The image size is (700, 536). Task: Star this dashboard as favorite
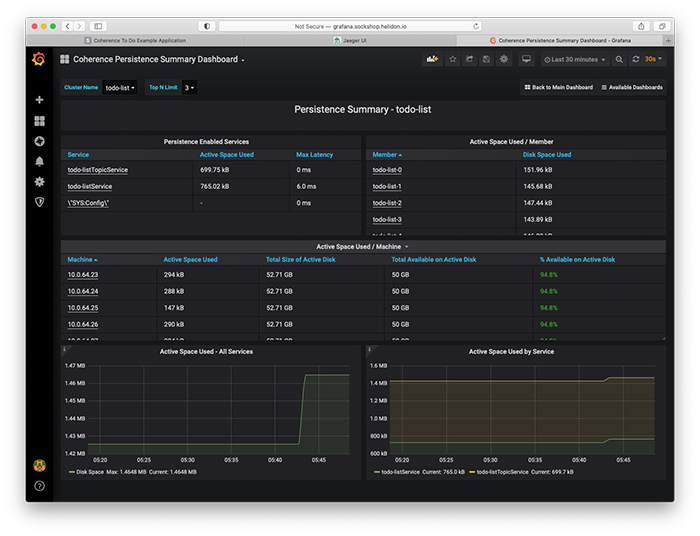(x=452, y=59)
